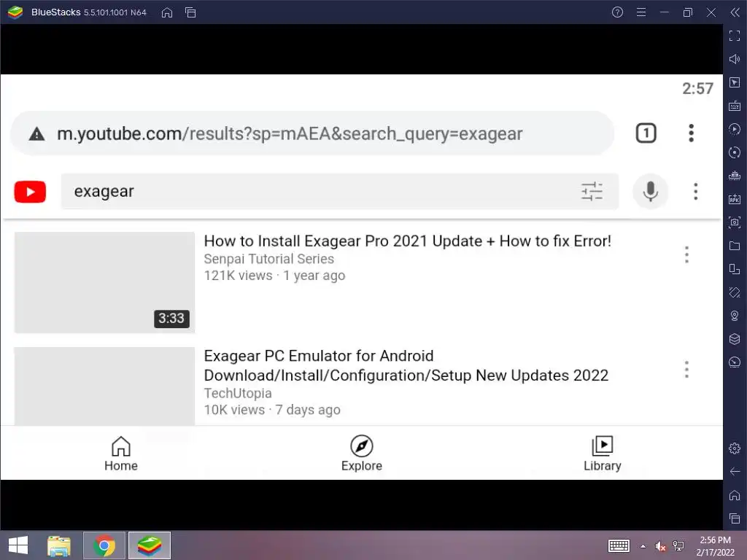Click the Windows Start button

(x=18, y=545)
